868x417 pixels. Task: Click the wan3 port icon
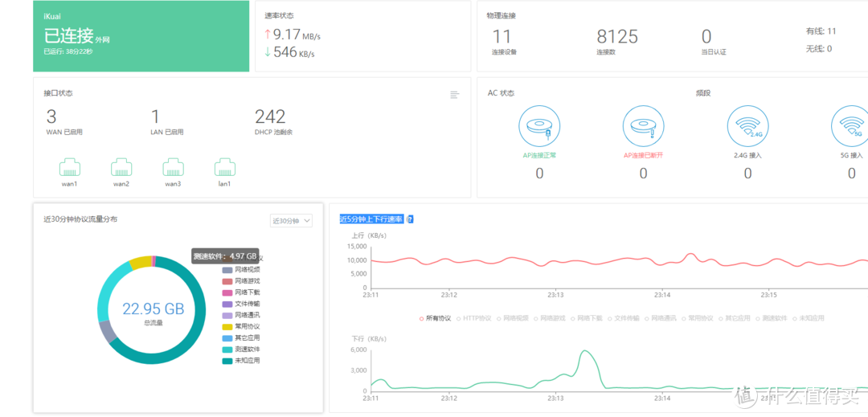tap(173, 168)
